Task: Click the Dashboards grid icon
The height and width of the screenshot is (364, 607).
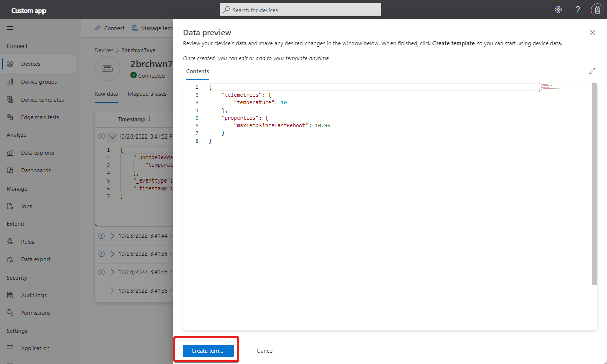Action: (10, 170)
